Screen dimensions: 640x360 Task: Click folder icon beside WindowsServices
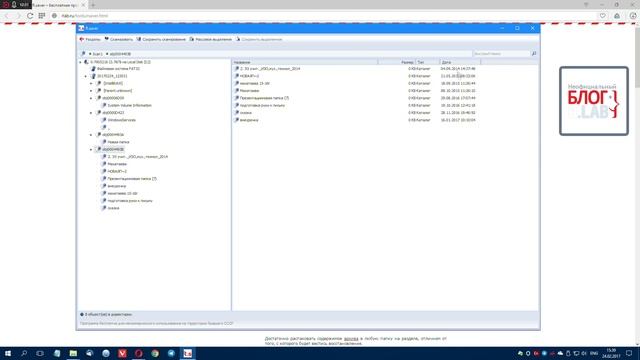click(104, 120)
